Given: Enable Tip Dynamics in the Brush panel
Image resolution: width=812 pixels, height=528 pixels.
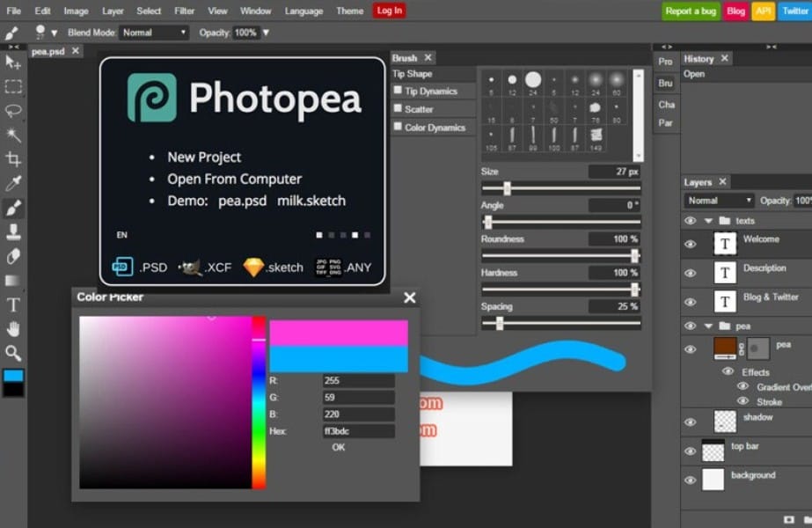Looking at the screenshot, I should pyautogui.click(x=398, y=91).
